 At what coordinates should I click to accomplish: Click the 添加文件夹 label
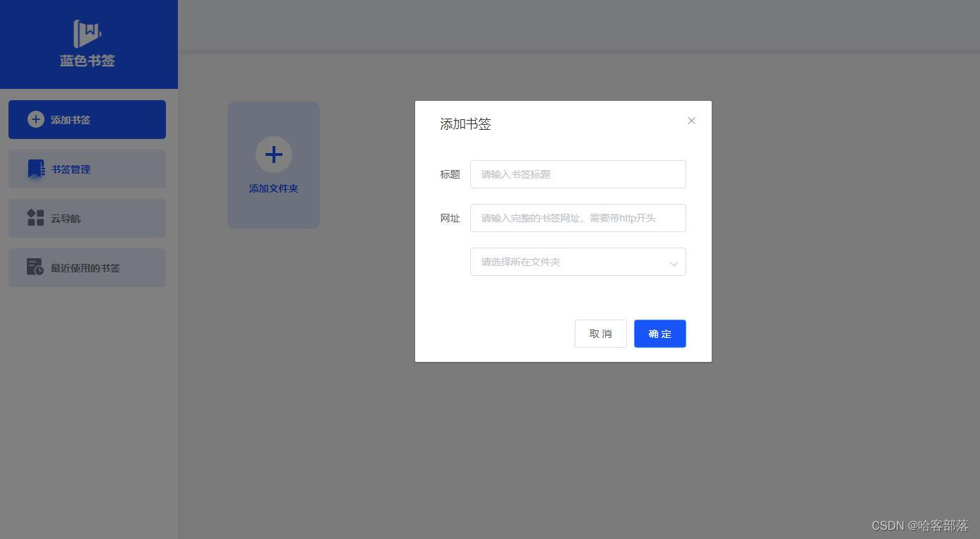click(x=274, y=188)
